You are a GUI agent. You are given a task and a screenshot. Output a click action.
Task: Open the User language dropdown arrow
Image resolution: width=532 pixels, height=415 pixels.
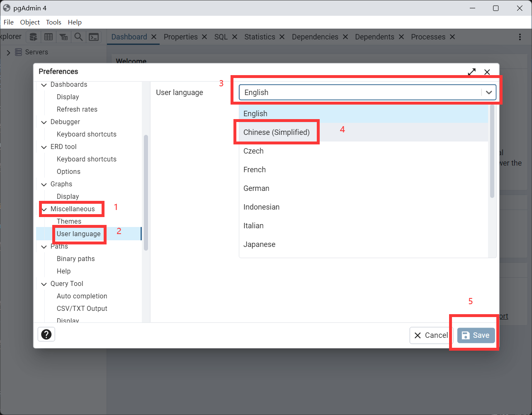[x=489, y=93]
